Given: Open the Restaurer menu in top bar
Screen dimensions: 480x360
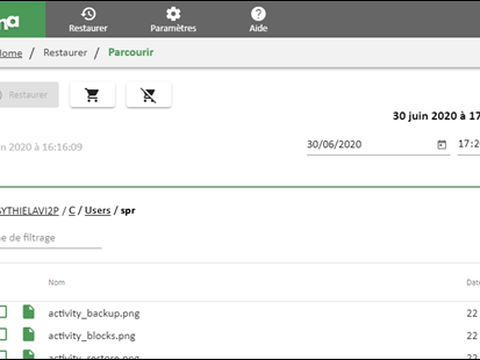Looking at the screenshot, I should [x=88, y=20].
